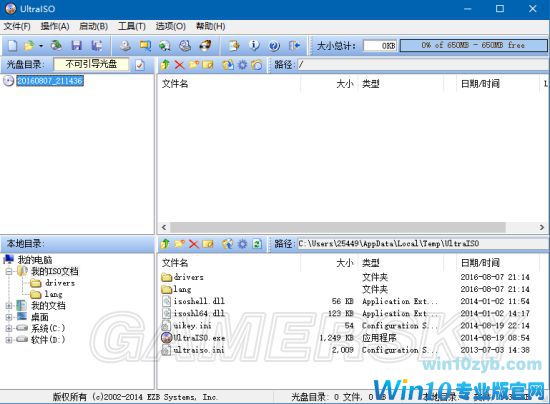
Task: Click the Save floppy disk icon
Action: click(x=76, y=45)
